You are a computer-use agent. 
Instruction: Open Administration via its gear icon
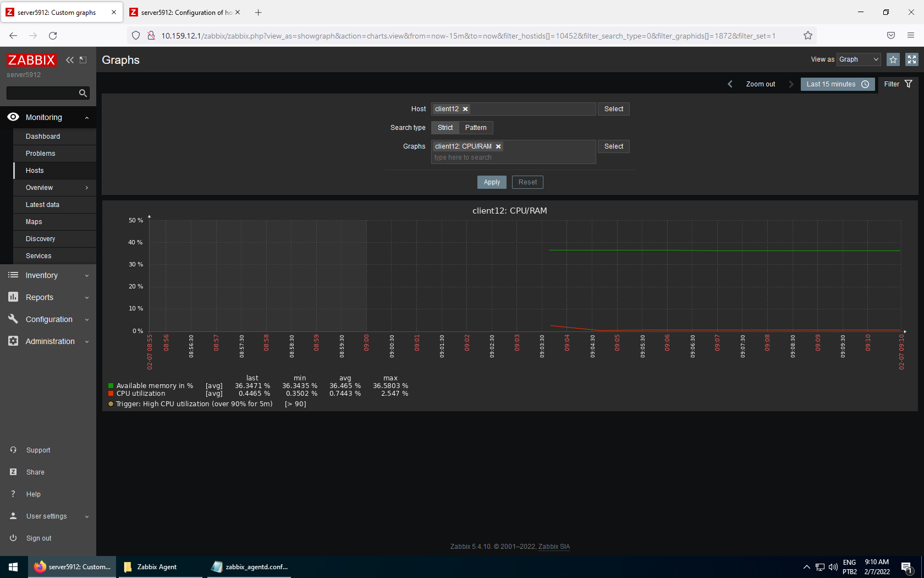click(13, 341)
